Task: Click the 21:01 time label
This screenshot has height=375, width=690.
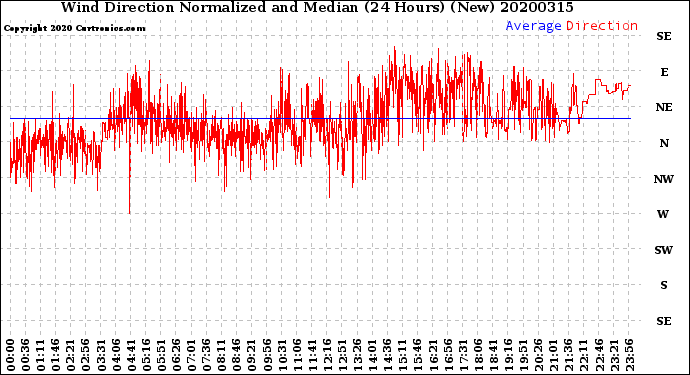Action: click(x=553, y=355)
